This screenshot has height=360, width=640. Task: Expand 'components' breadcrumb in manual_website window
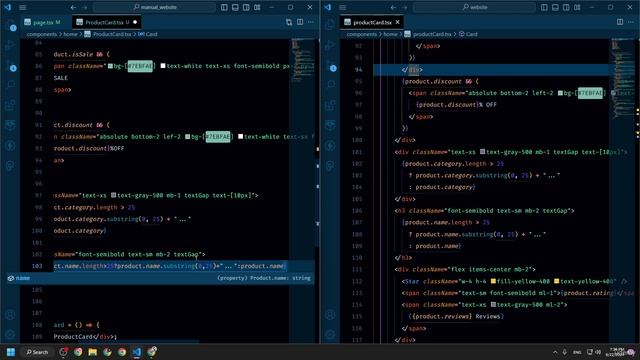click(x=42, y=34)
